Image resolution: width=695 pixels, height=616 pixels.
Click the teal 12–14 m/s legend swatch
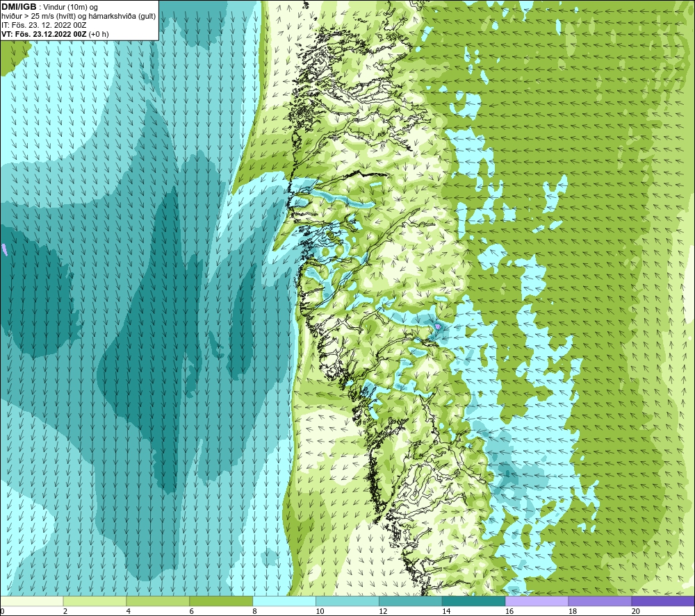click(411, 601)
